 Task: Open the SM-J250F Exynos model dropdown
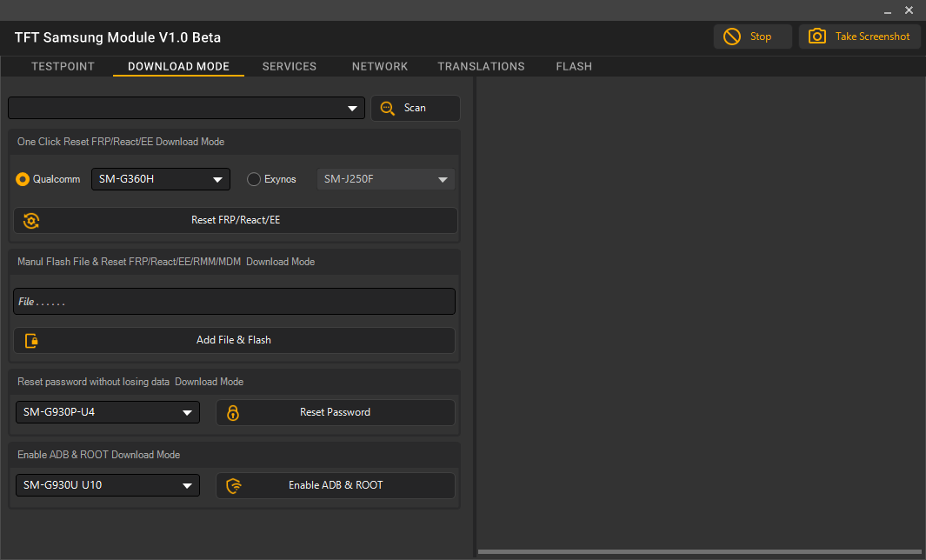[x=385, y=179]
